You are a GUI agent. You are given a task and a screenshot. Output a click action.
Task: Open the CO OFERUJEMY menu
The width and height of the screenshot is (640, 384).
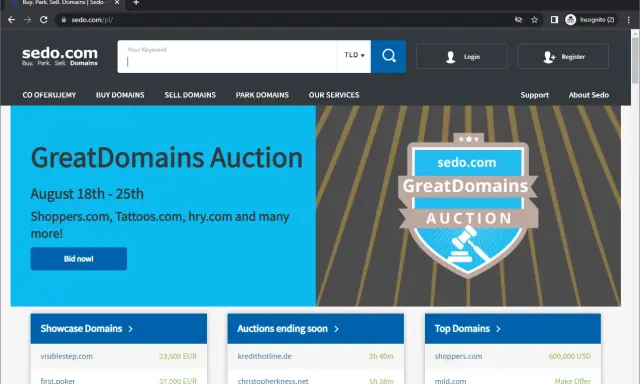pyautogui.click(x=49, y=95)
